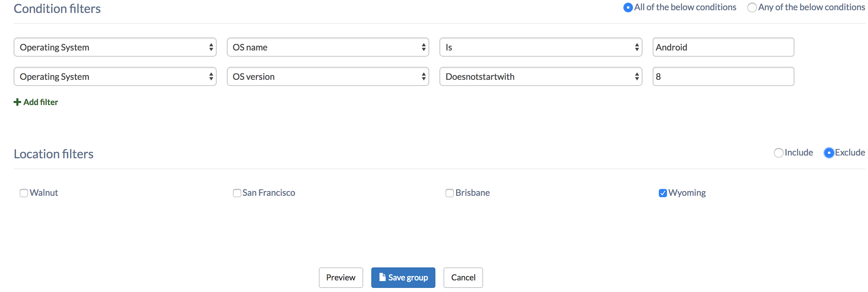Viewport: 868px width, 292px height.
Task: Click the document icon on Save group
Action: click(382, 277)
